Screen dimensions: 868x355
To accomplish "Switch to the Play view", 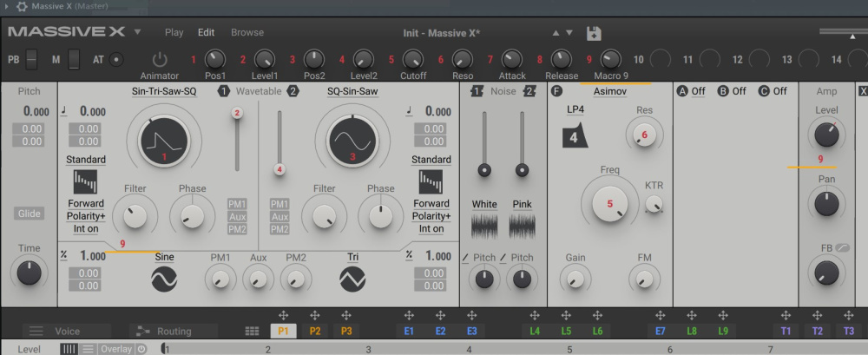I will [x=174, y=33].
